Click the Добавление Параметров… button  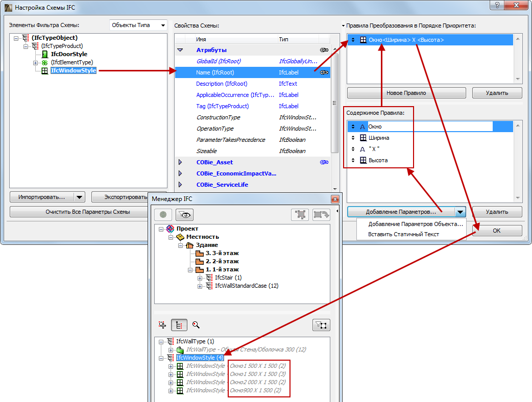click(x=401, y=212)
